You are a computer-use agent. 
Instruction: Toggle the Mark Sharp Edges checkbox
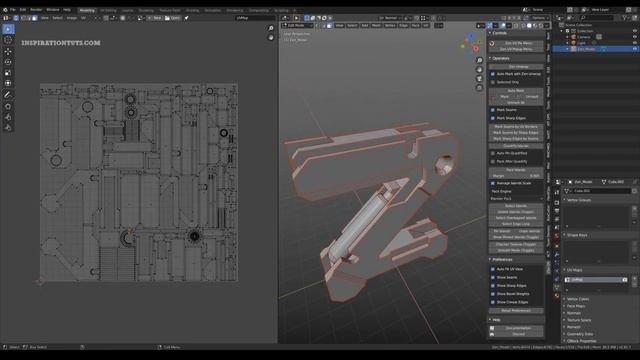click(493, 118)
